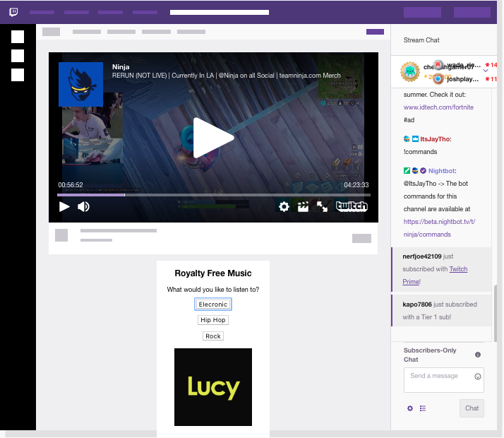This screenshot has width=504, height=438.
Task: Select the Elecronic music button
Action: click(x=212, y=304)
